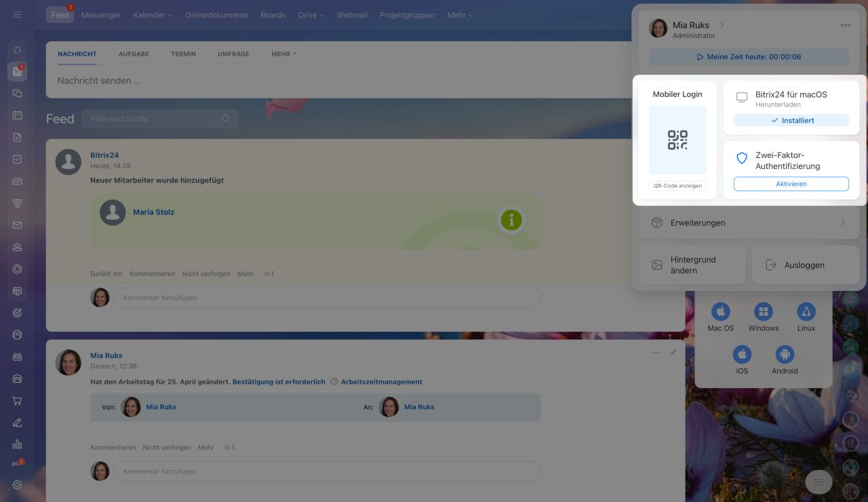Switch to the AUFGABE composer tab
This screenshot has width=868, height=502.
pyautogui.click(x=134, y=54)
